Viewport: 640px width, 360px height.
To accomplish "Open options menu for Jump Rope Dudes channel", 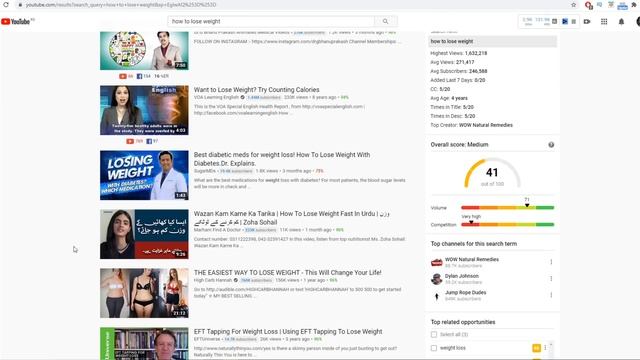I will click(551, 295).
